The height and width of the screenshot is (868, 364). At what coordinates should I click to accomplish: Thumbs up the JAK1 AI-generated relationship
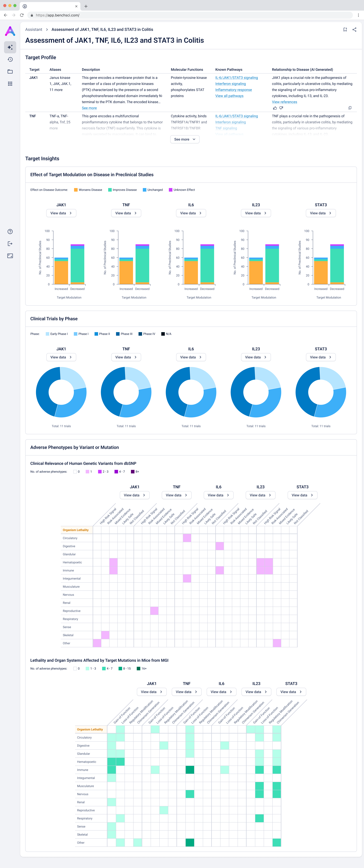click(x=275, y=108)
